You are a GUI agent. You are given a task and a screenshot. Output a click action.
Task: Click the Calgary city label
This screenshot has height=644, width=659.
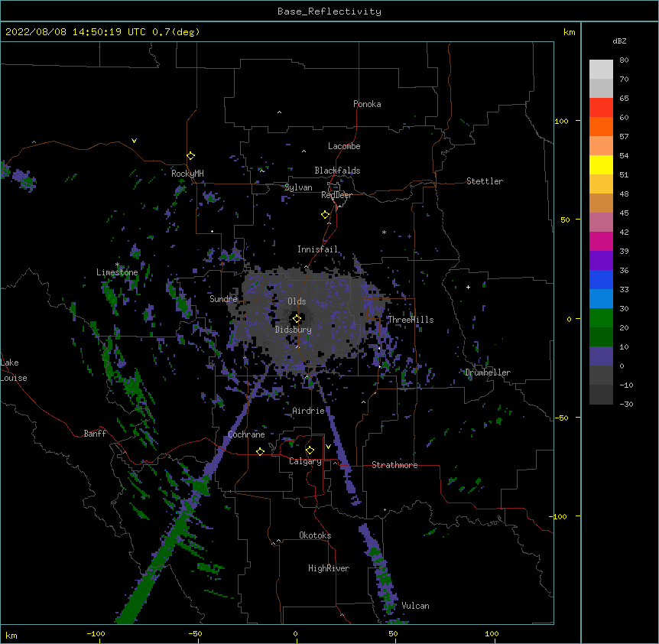[x=305, y=461]
